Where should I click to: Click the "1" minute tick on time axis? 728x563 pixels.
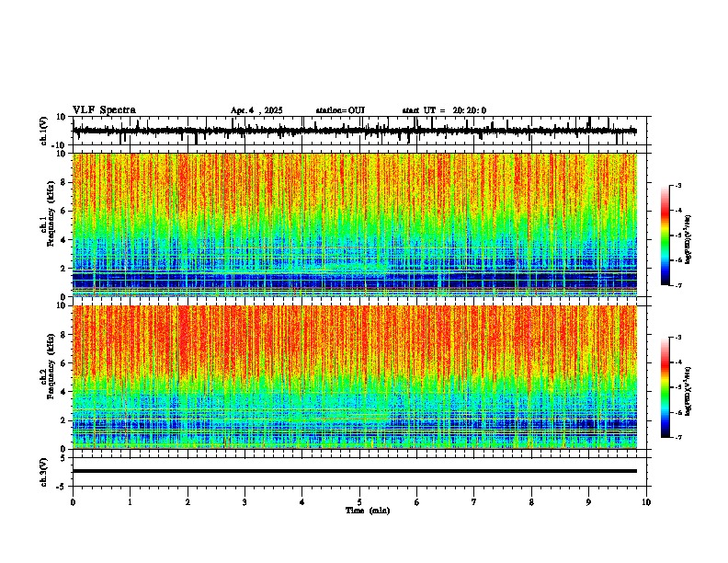[x=130, y=502]
